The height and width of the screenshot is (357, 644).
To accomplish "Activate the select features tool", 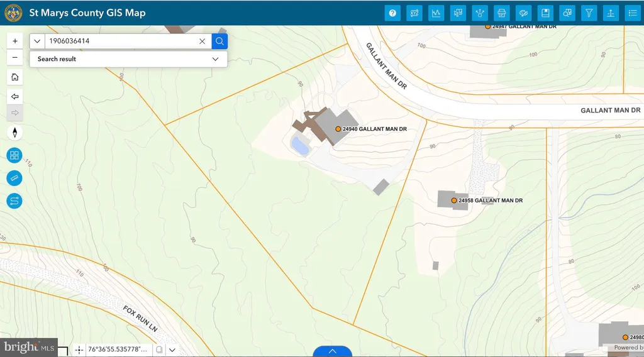I will [458, 13].
